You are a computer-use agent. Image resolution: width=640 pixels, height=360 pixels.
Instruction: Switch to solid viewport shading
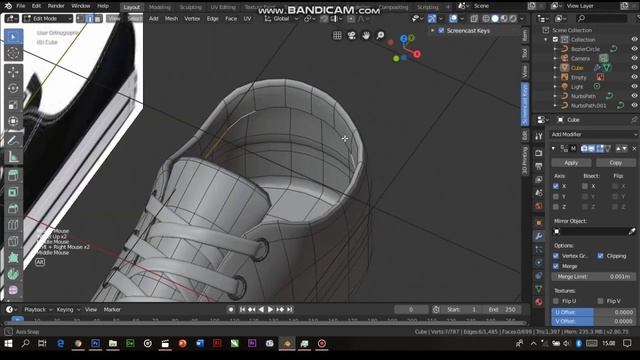click(x=495, y=19)
